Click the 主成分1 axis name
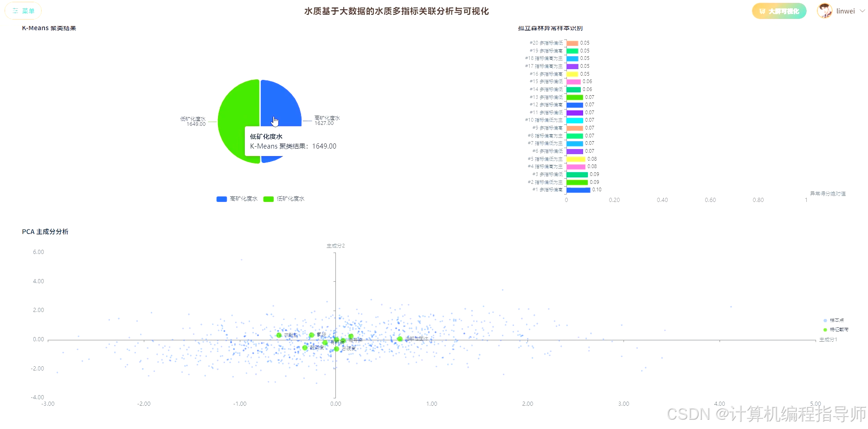 coord(828,340)
